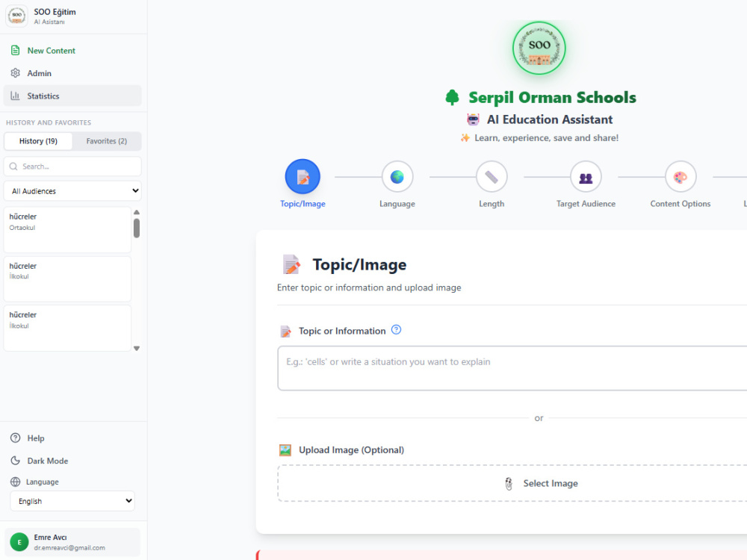Click the Dark Mode moon icon
The width and height of the screenshot is (747, 560).
(x=15, y=461)
